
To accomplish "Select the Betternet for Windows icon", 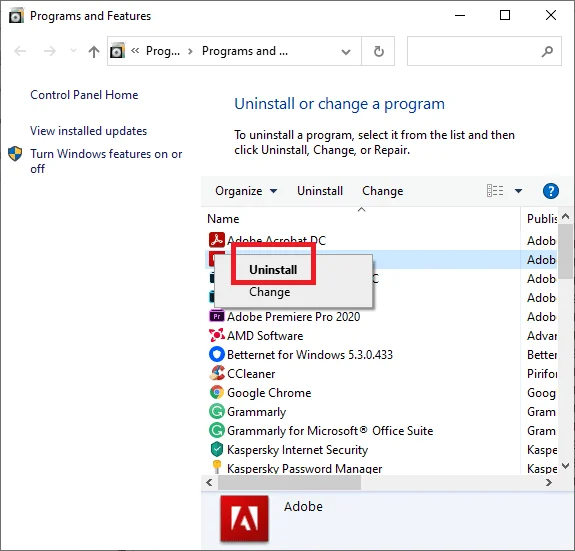I will (217, 355).
